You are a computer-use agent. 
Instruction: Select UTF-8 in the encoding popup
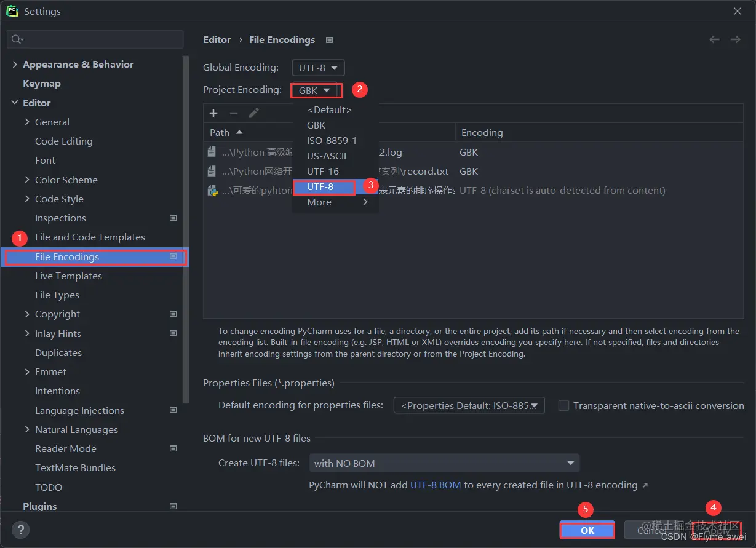pos(335,186)
